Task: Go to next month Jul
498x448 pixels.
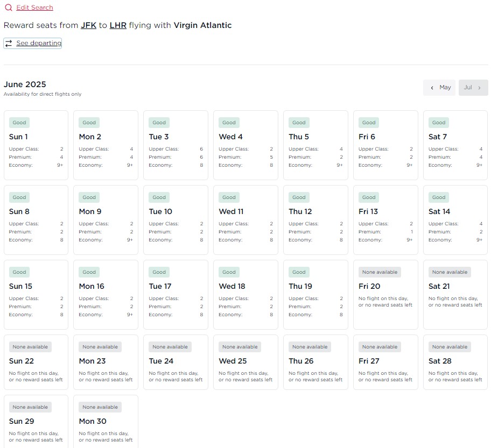Action: (473, 88)
